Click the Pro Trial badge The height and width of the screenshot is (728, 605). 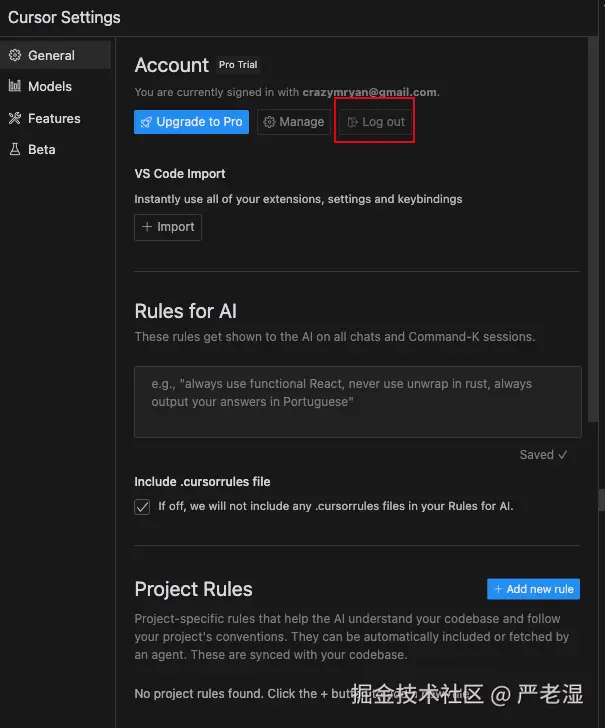[x=239, y=65]
